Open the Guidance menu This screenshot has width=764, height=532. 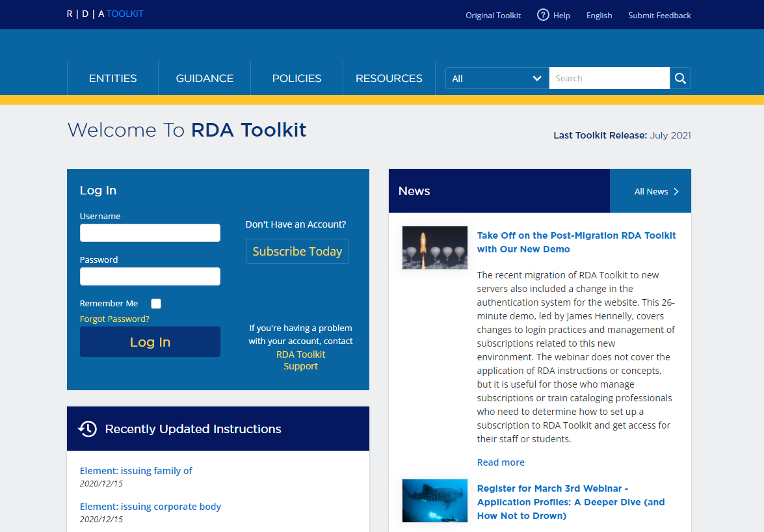point(204,78)
